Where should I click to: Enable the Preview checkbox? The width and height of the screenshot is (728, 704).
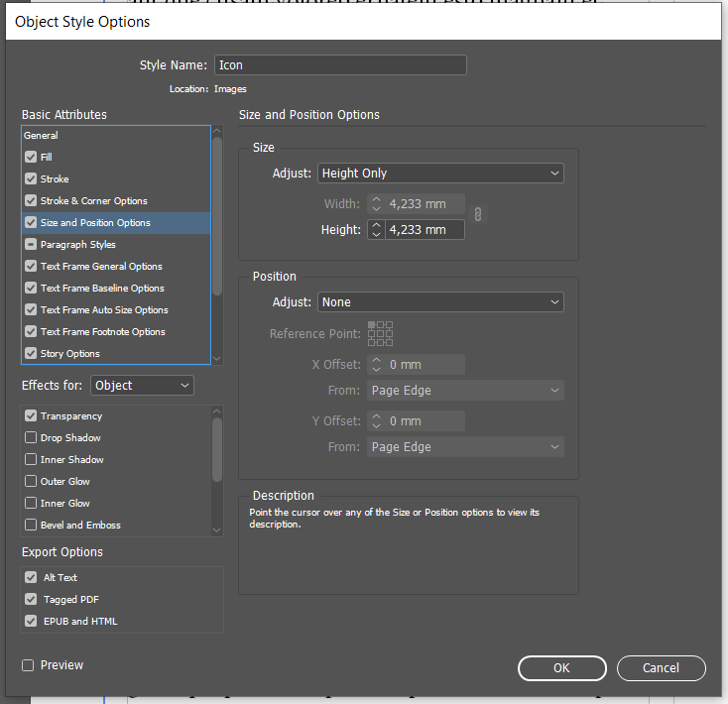(x=28, y=665)
